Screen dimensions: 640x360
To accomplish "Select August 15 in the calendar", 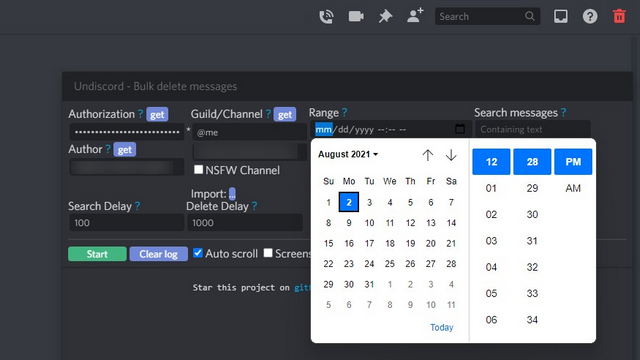I will [x=328, y=243].
